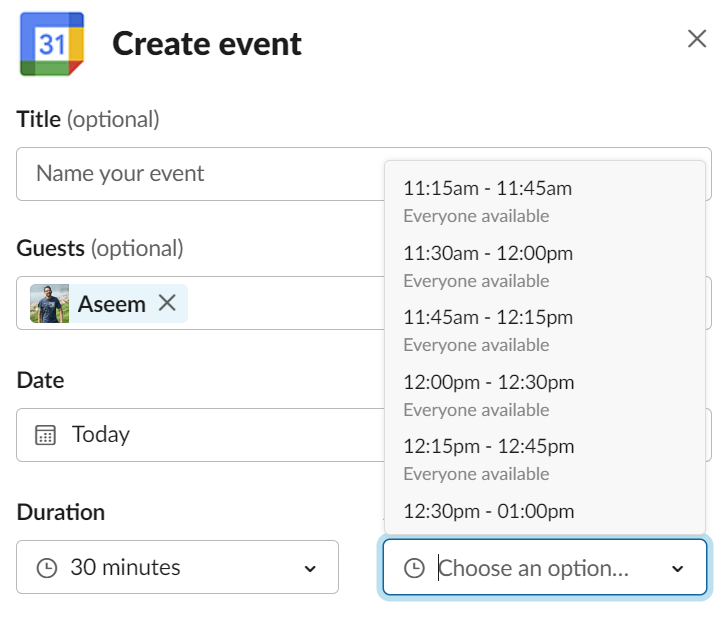Click the Choose an option text input
Viewport: 725px width, 618px height.
[x=534, y=568]
